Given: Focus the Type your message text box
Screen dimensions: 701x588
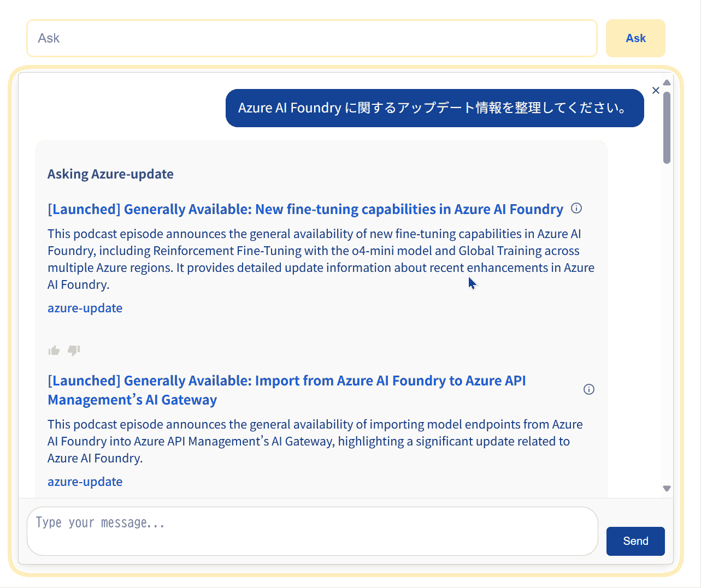Looking at the screenshot, I should [313, 531].
